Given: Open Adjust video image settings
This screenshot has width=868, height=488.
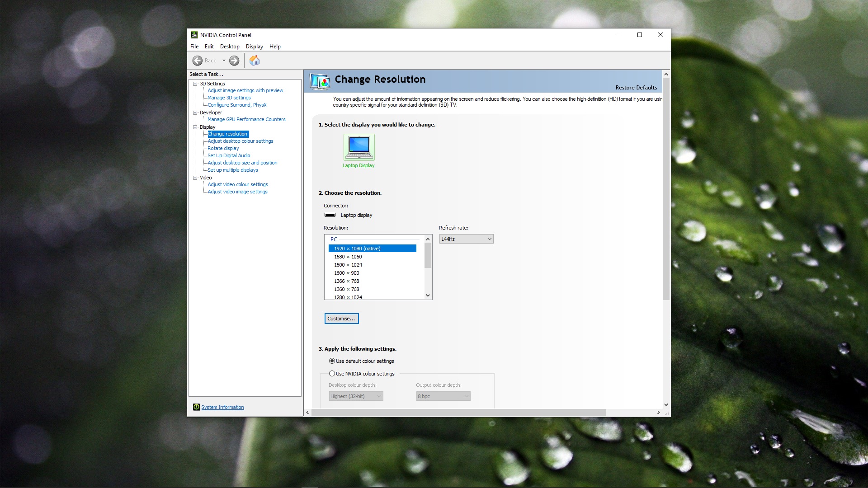Looking at the screenshot, I should (237, 192).
